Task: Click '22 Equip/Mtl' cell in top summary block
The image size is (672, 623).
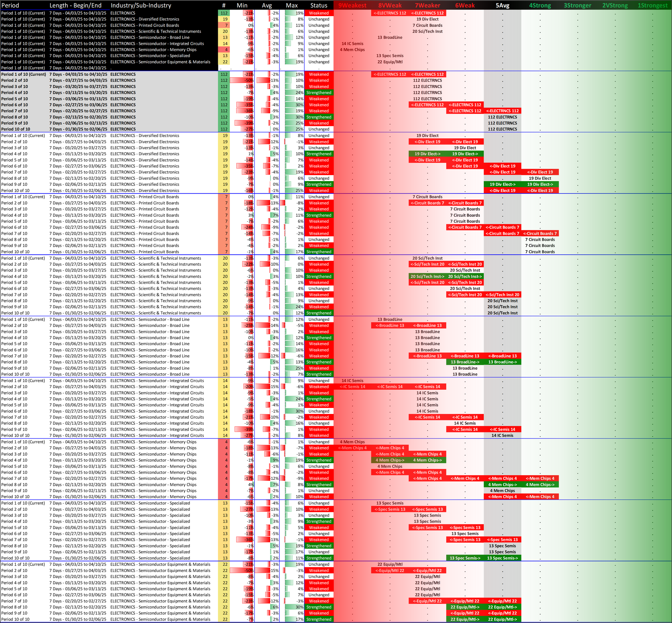Action: [389, 62]
